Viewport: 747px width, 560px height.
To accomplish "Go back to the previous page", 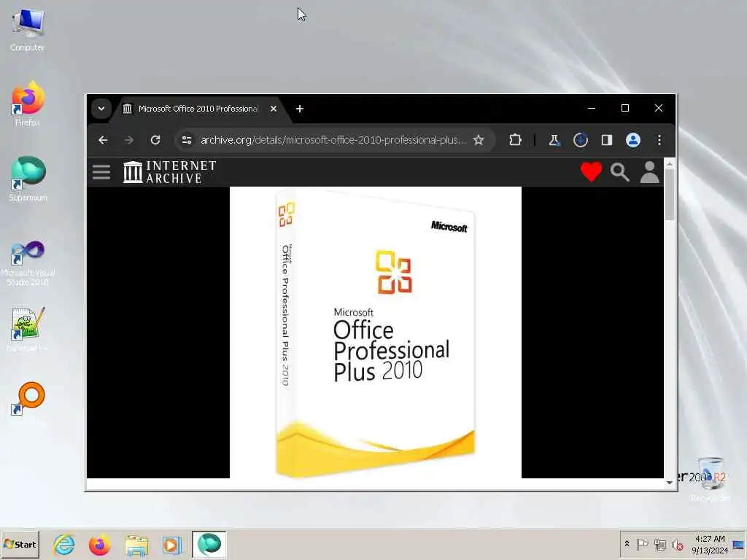I will pos(103,140).
